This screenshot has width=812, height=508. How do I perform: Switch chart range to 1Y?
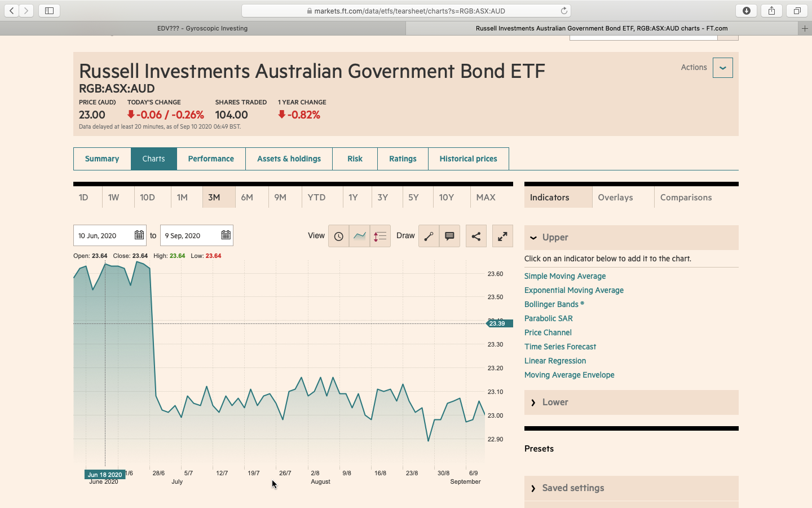coord(353,198)
